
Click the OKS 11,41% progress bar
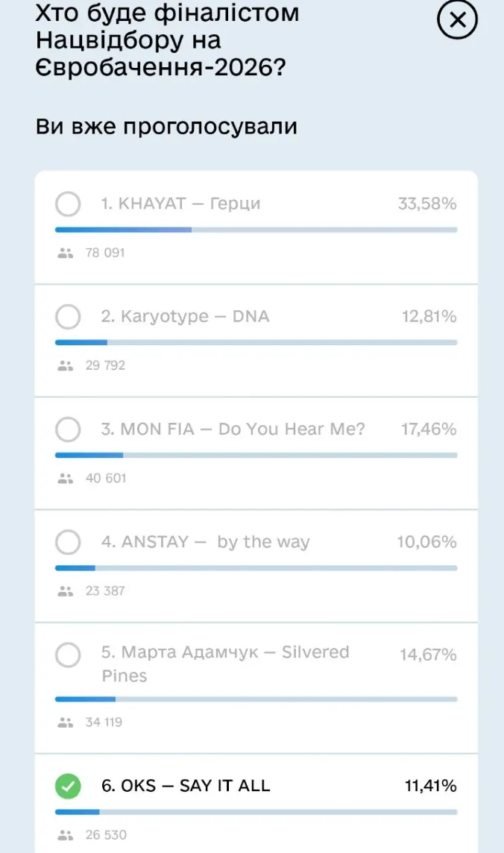tap(256, 811)
